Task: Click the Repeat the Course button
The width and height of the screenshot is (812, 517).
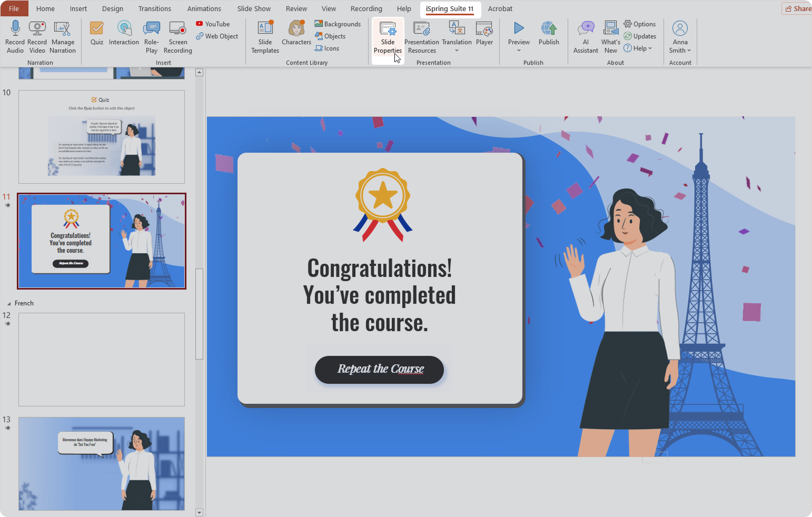Action: 380,370
